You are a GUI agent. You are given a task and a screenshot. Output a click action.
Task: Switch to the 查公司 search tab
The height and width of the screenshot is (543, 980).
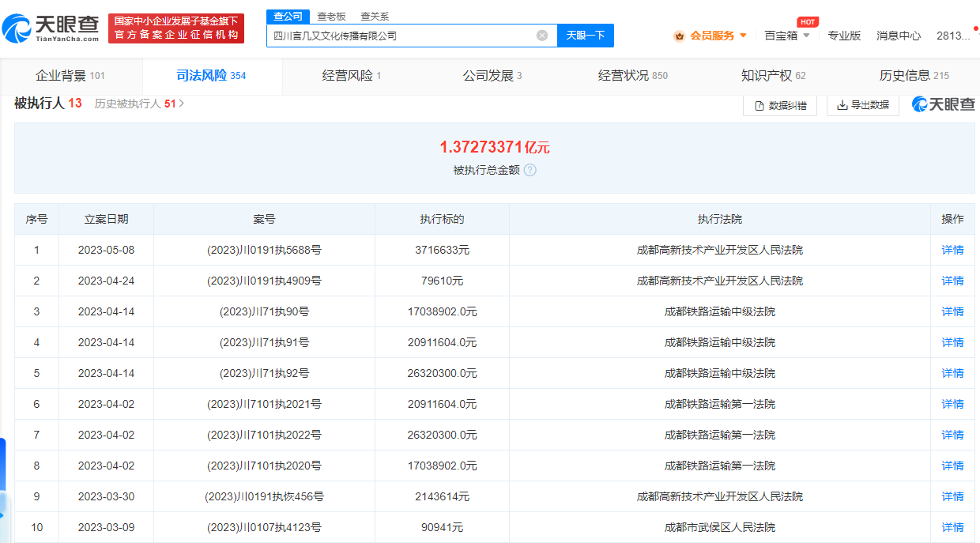tap(288, 17)
